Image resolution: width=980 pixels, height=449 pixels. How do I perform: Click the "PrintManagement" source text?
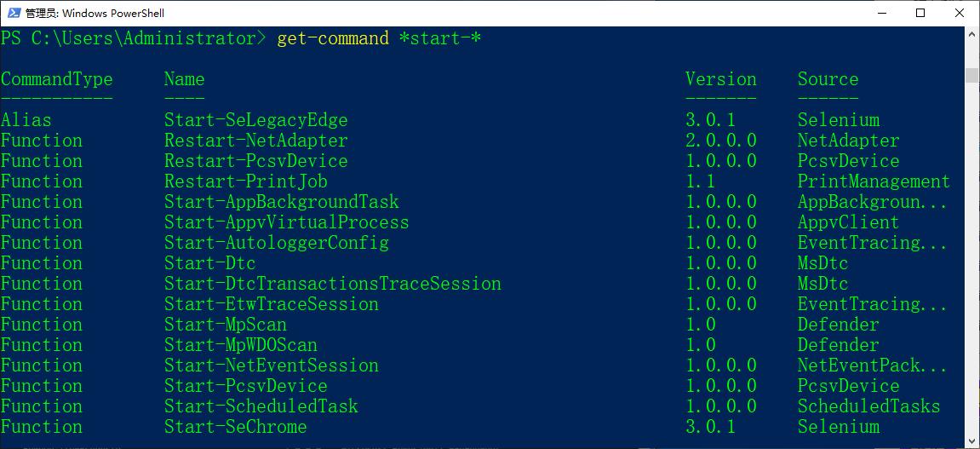pyautogui.click(x=874, y=181)
